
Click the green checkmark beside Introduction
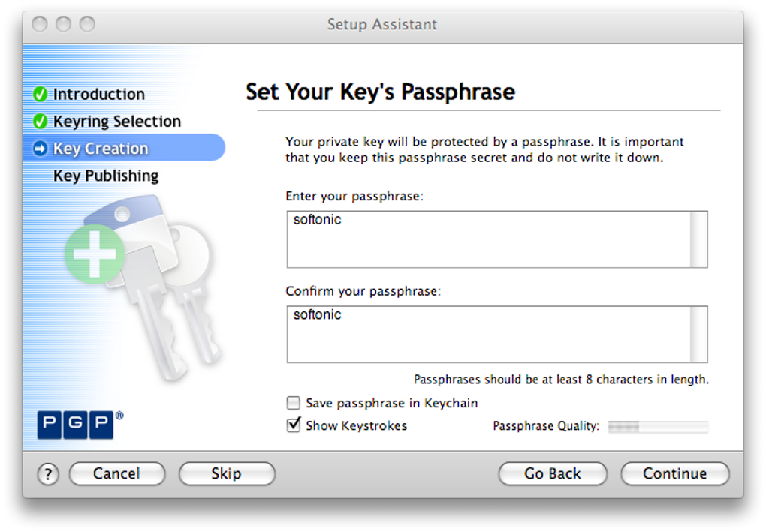pyautogui.click(x=40, y=94)
